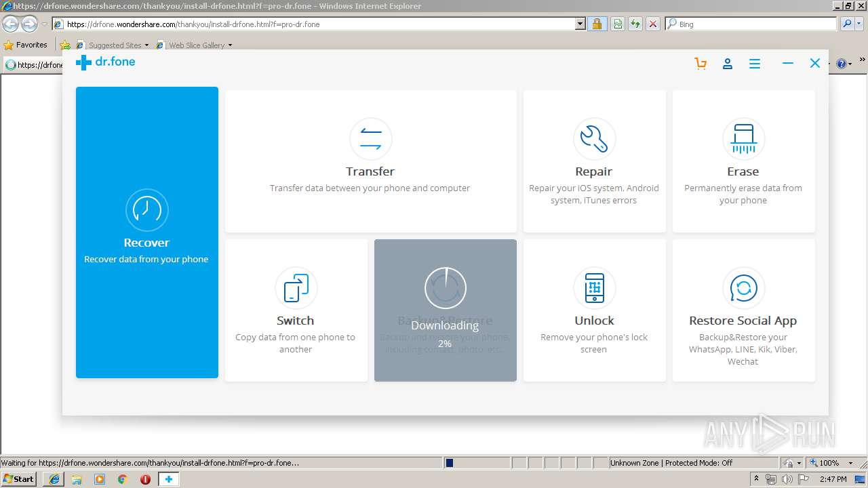Open the Recover module tile
This screenshot has width=868, height=488.
coord(147,232)
